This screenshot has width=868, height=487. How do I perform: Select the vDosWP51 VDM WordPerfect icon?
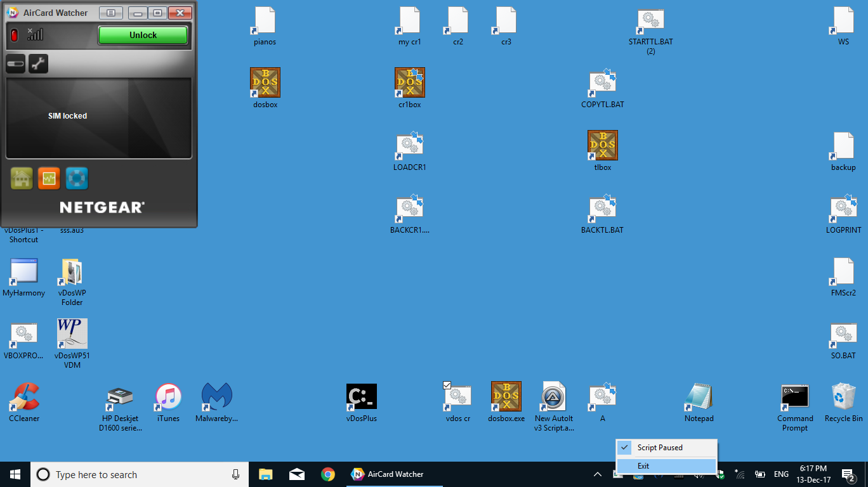point(72,343)
